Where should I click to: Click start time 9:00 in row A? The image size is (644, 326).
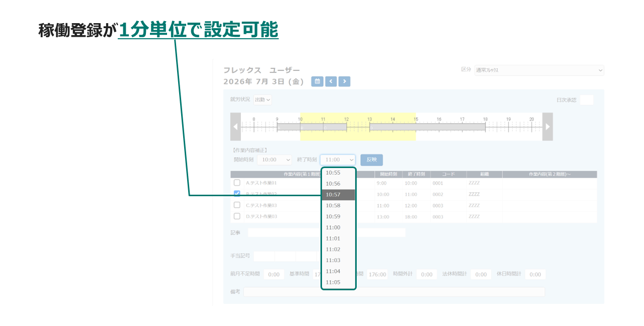click(x=382, y=183)
